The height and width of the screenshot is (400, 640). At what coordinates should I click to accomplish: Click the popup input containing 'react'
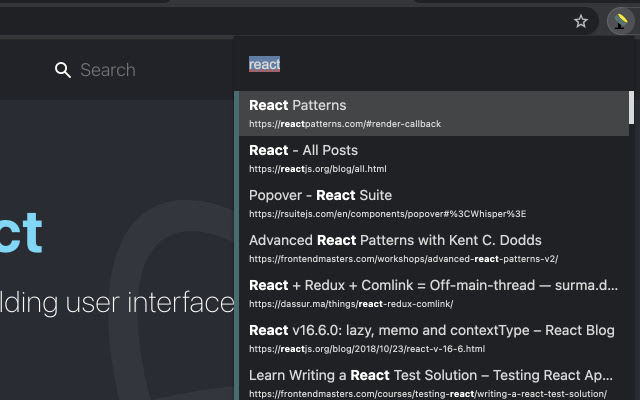(434, 64)
